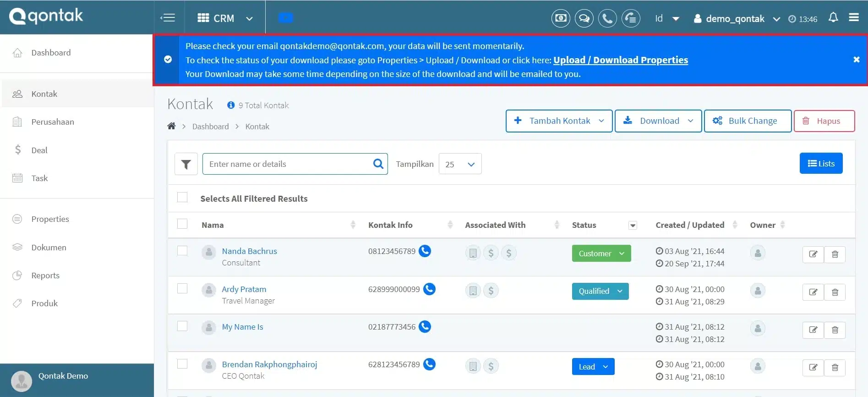Image resolution: width=868 pixels, height=397 pixels.
Task: Open the notification bell
Action: [833, 17]
